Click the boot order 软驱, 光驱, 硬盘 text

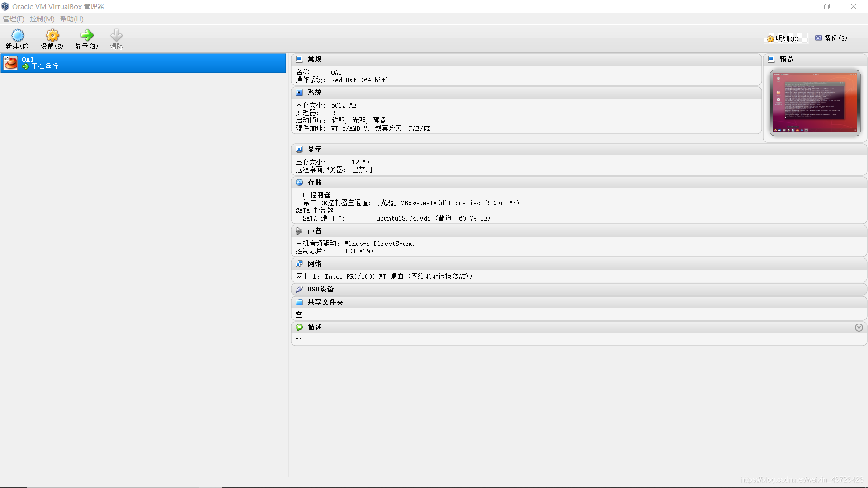tap(359, 121)
